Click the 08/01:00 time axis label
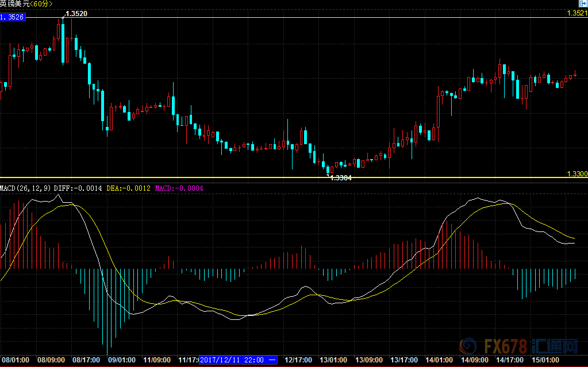Screen dimensions: 588x367 tap(16, 360)
